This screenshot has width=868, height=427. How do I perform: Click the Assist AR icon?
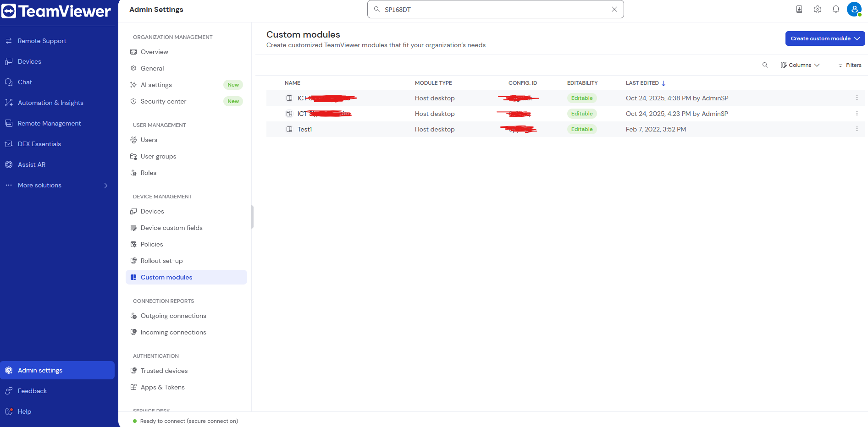[x=9, y=164]
